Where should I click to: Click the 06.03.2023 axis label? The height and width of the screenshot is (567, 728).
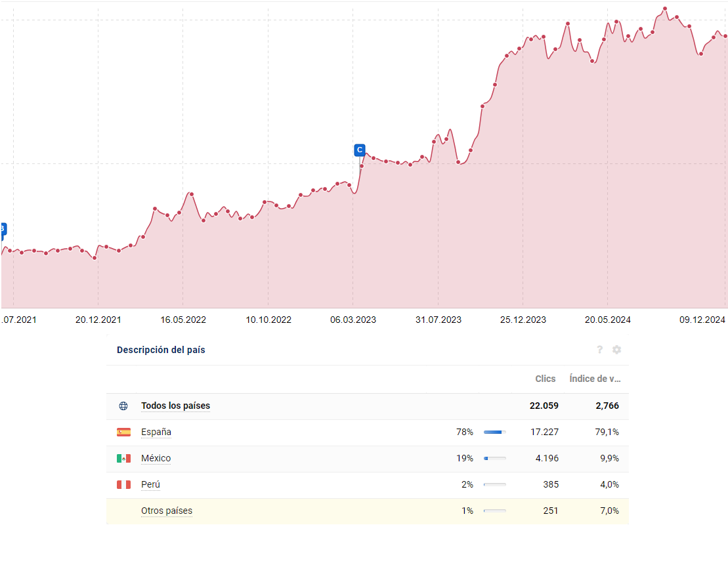[x=353, y=320]
